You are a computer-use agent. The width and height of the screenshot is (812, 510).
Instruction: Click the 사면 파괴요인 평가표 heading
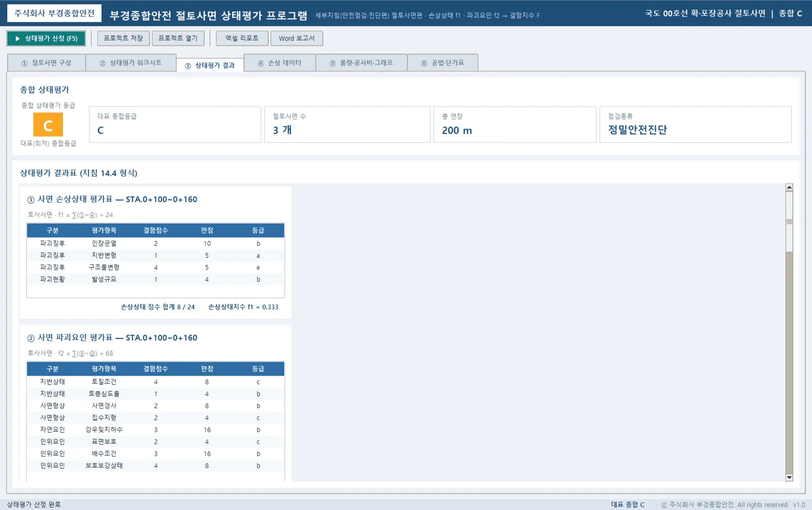click(112, 338)
